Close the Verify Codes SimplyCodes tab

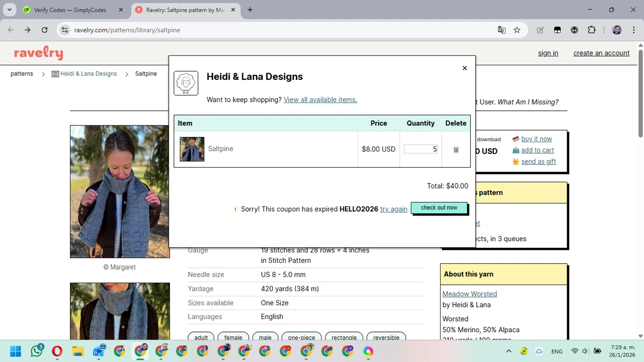(x=121, y=10)
